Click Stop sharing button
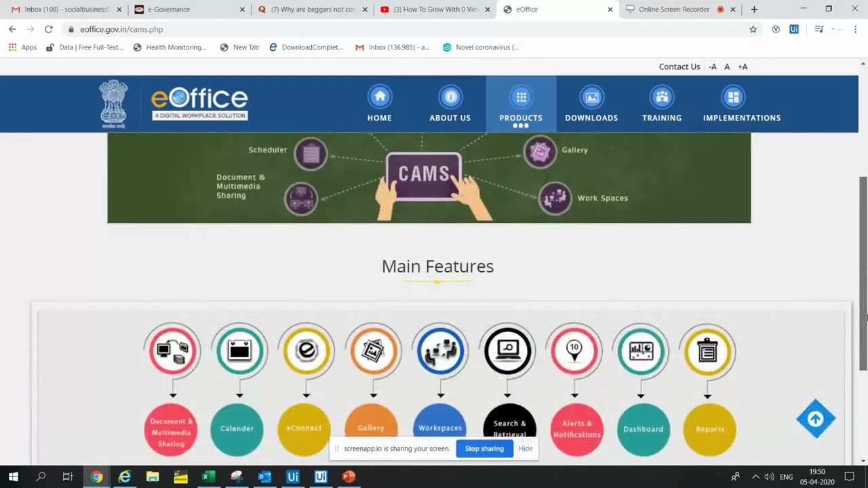The width and height of the screenshot is (868, 488). pyautogui.click(x=484, y=449)
